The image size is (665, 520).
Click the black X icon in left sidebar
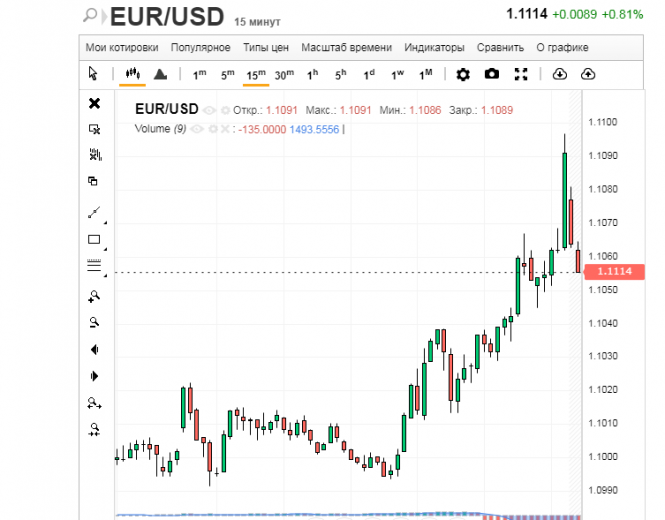pos(94,103)
